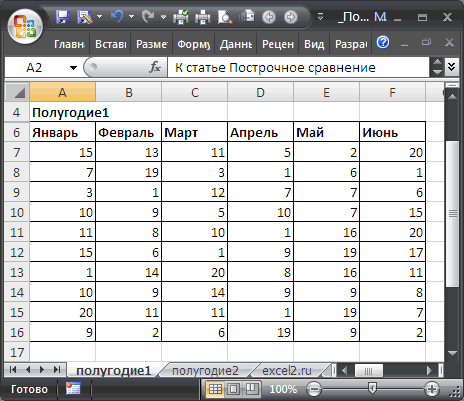Switch to the полугодие2 sheet tab
This screenshot has width=464, height=401.
click(x=205, y=370)
